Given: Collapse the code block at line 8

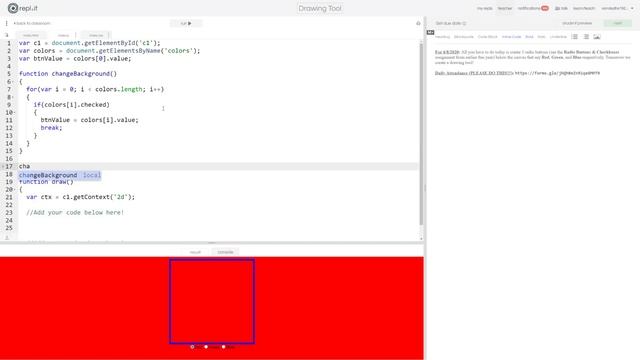Looking at the screenshot, I should (x=14, y=97).
